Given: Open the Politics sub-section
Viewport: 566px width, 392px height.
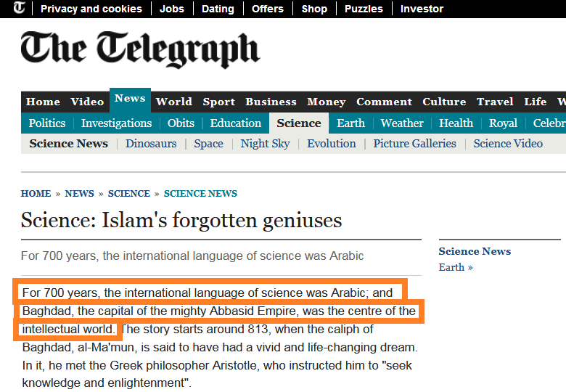Looking at the screenshot, I should (x=47, y=123).
